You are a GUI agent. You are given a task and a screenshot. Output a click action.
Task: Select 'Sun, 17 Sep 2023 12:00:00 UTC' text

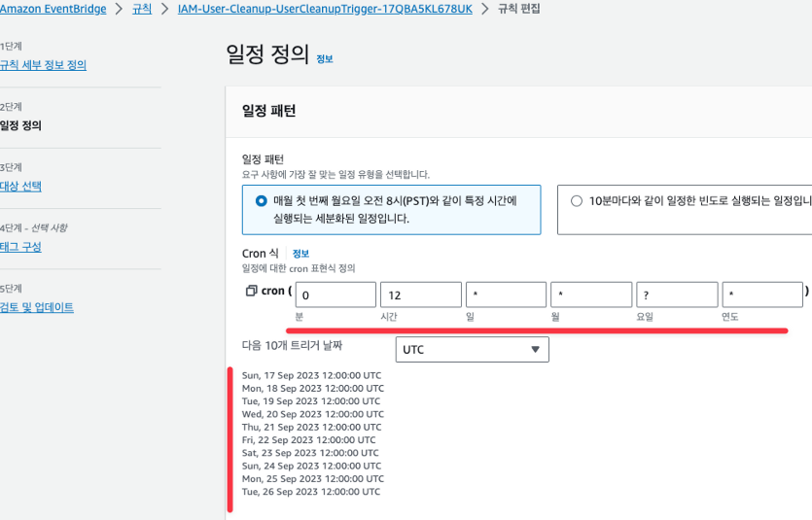(311, 375)
